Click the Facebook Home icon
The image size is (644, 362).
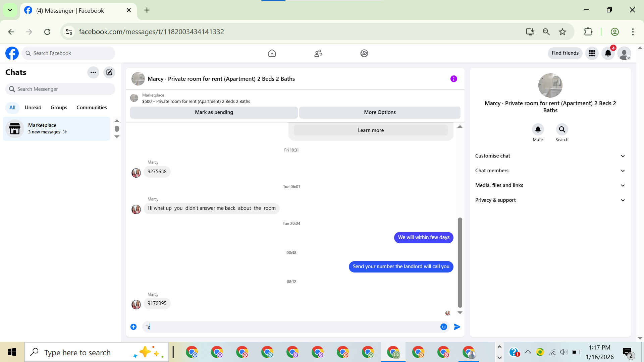click(272, 53)
